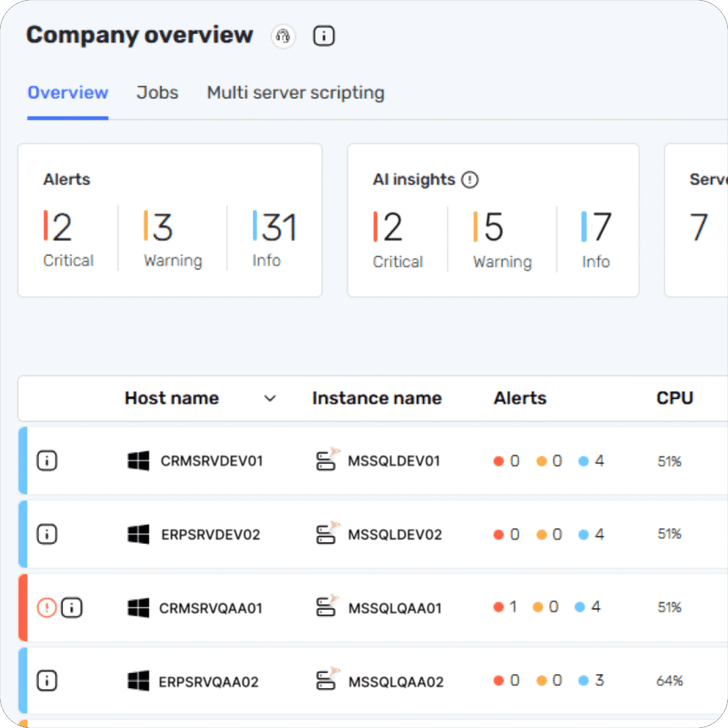Image resolution: width=728 pixels, height=728 pixels.
Task: Click the red critical alert icon on CRMSRVQAA01 row
Action: tap(47, 607)
